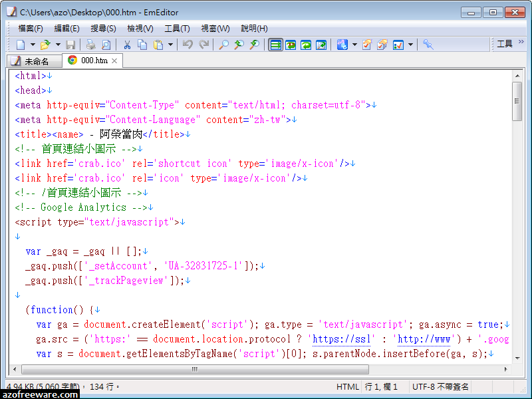Open all configurations properties icon
Viewport: 532px width, 399px height.
tap(382, 45)
